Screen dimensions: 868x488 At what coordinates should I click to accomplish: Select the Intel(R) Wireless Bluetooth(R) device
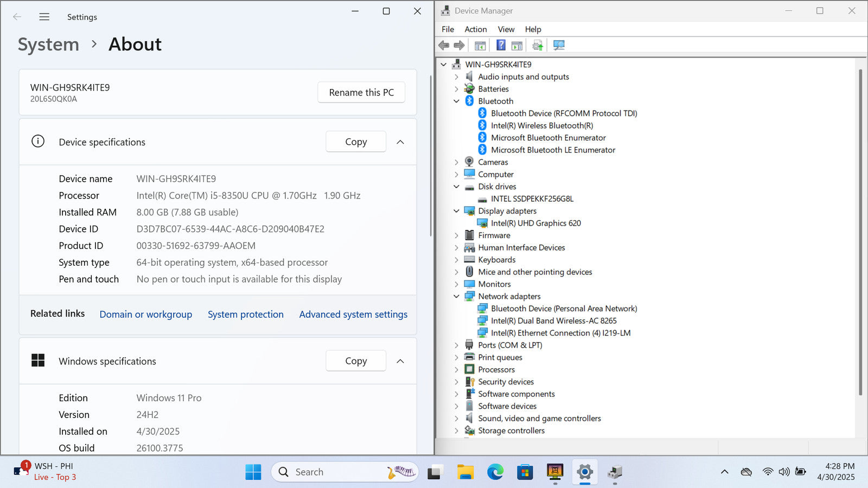tap(542, 125)
